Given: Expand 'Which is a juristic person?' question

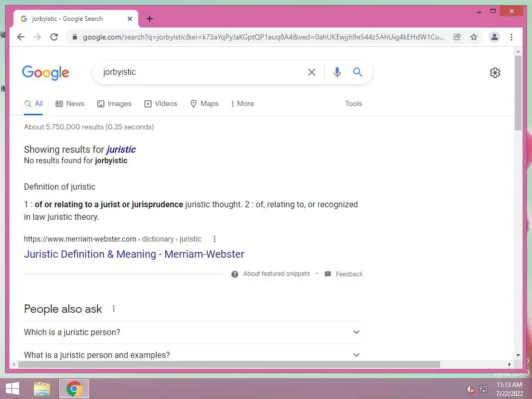Looking at the screenshot, I should [x=193, y=332].
